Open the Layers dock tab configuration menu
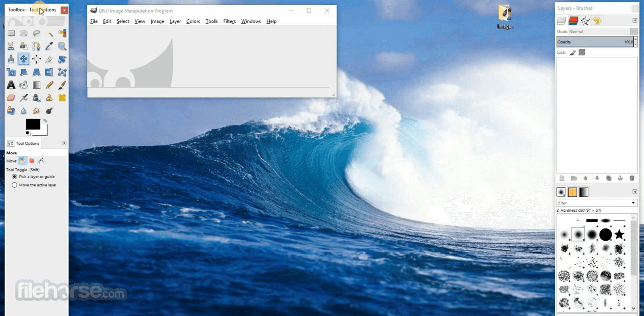Viewport: 644px width, 316px height. (635, 20)
